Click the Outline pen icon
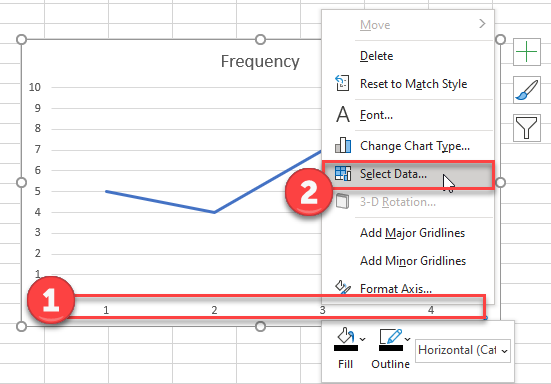Viewport: 551px width, 384px height. click(x=390, y=336)
